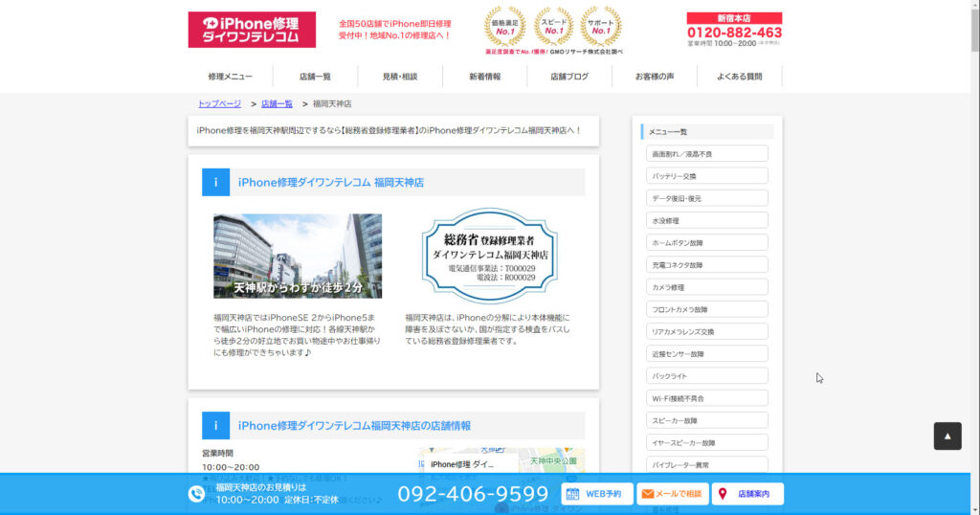Click the WEB予約 button
Image resolution: width=980 pixels, height=515 pixels.
[597, 494]
